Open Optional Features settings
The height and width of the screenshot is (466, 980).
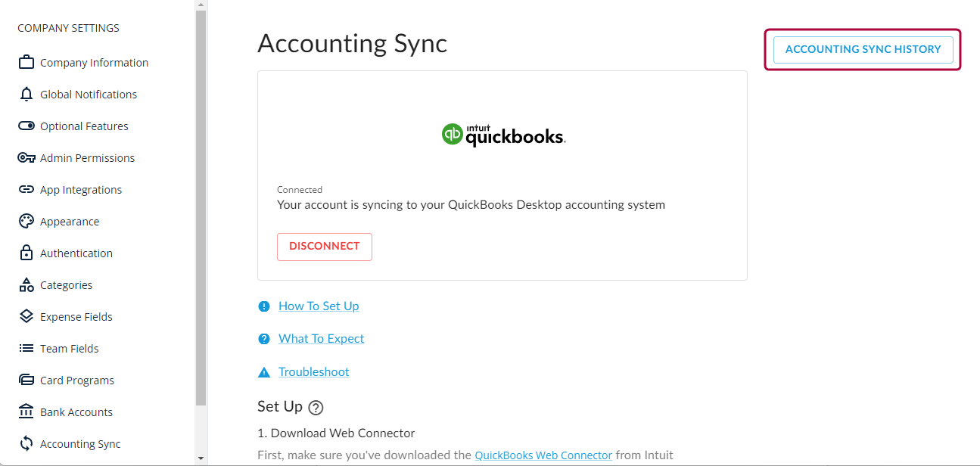84,126
